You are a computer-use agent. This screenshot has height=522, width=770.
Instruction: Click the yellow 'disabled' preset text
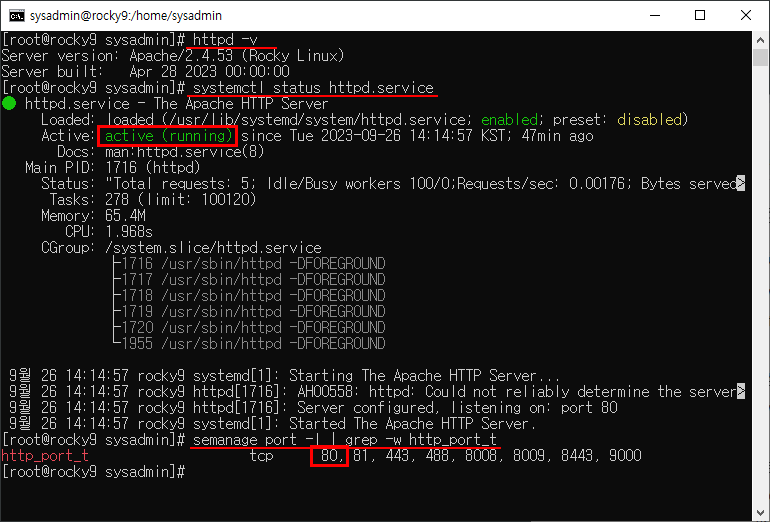pos(649,120)
